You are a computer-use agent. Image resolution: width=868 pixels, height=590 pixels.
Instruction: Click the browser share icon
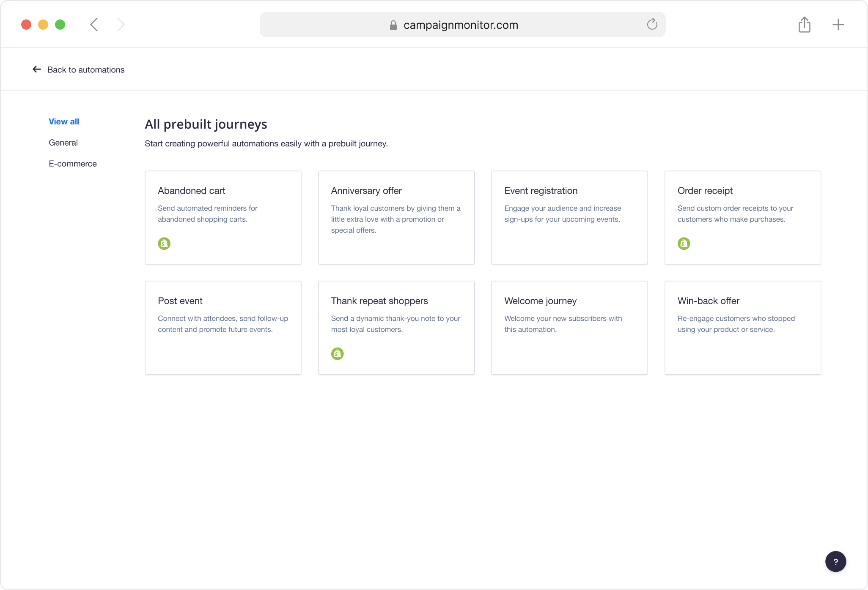(x=804, y=25)
